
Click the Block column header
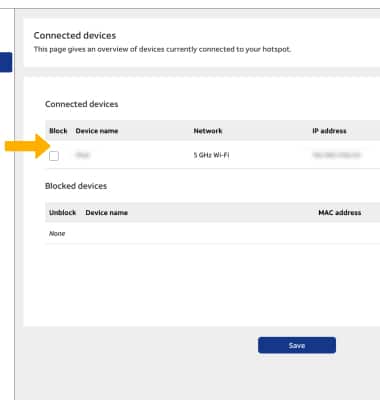58,131
